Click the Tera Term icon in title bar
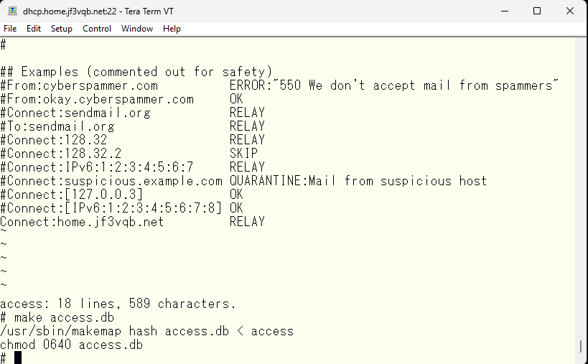Screen dimensions: 588x364 tap(12, 11)
